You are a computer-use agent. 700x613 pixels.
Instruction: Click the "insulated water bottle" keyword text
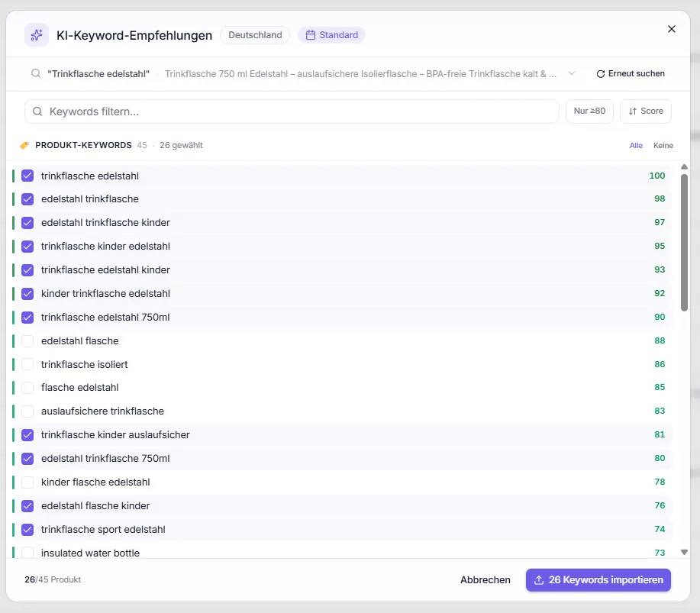pyautogui.click(x=90, y=553)
